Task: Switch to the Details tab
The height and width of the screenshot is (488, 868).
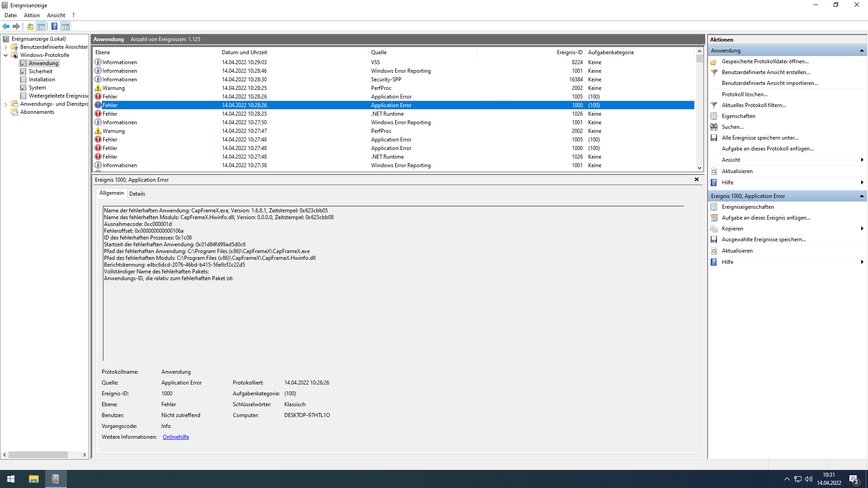Action: click(137, 193)
